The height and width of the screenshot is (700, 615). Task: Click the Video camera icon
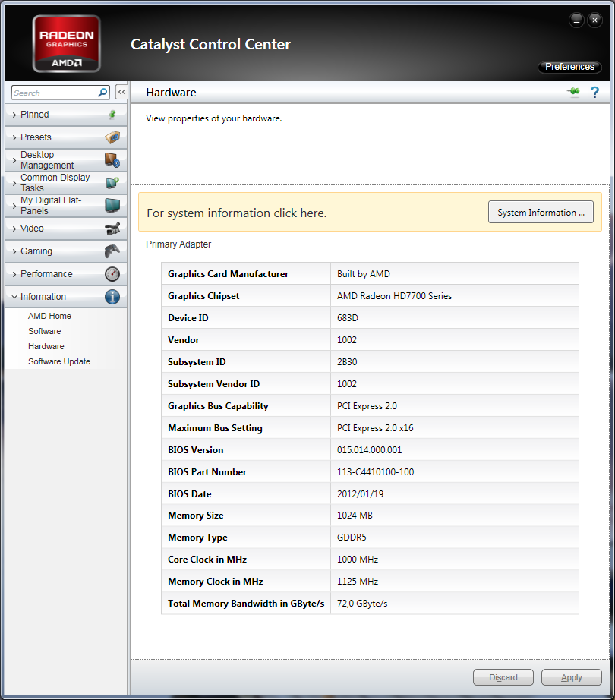point(112,229)
